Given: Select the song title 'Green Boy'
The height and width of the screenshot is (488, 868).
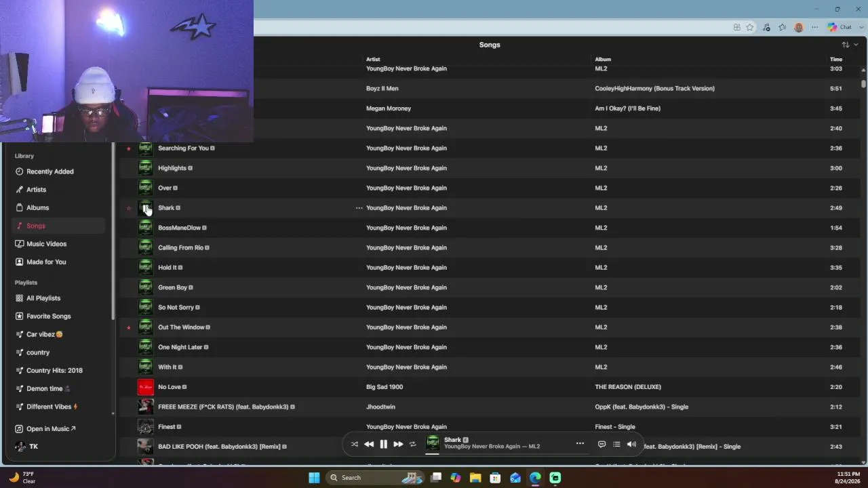Looking at the screenshot, I should click(x=172, y=287).
